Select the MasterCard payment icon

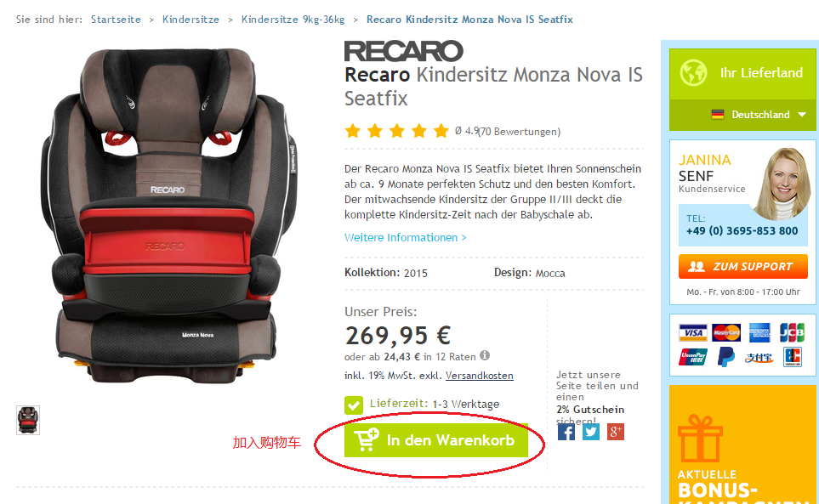(726, 333)
